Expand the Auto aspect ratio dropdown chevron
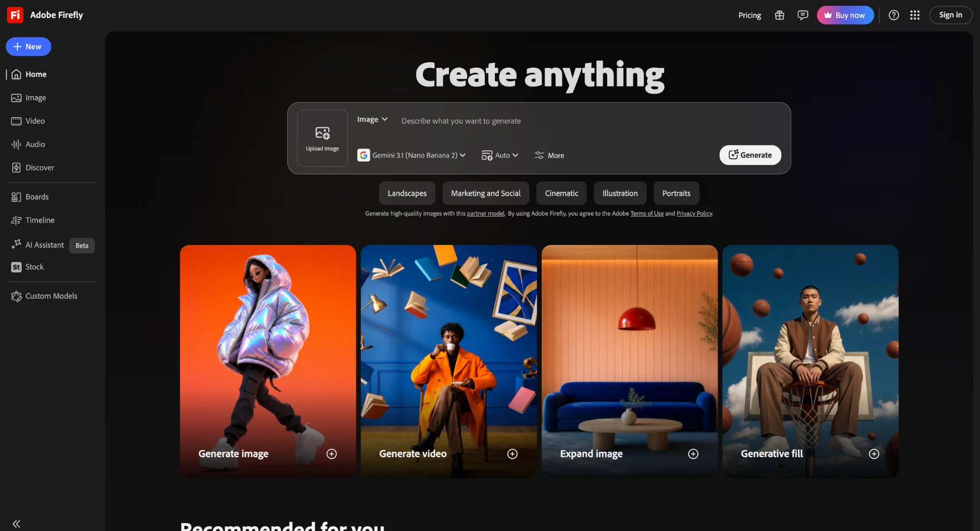 (515, 155)
